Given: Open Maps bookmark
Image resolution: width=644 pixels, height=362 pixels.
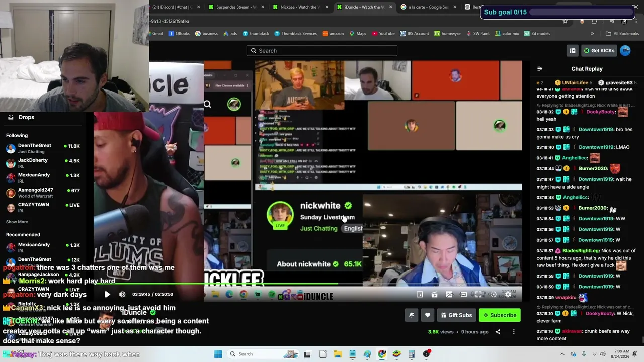Looking at the screenshot, I should [358, 34].
